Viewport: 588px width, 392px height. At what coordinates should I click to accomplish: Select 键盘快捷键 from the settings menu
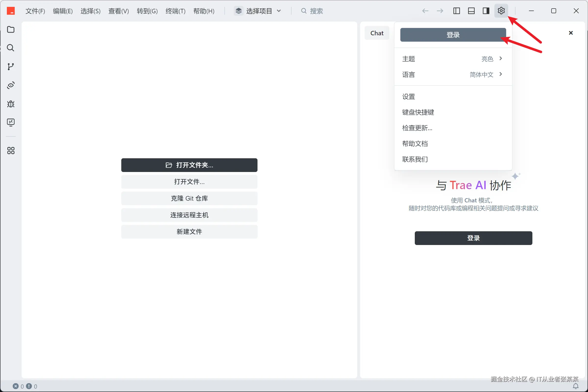point(418,112)
